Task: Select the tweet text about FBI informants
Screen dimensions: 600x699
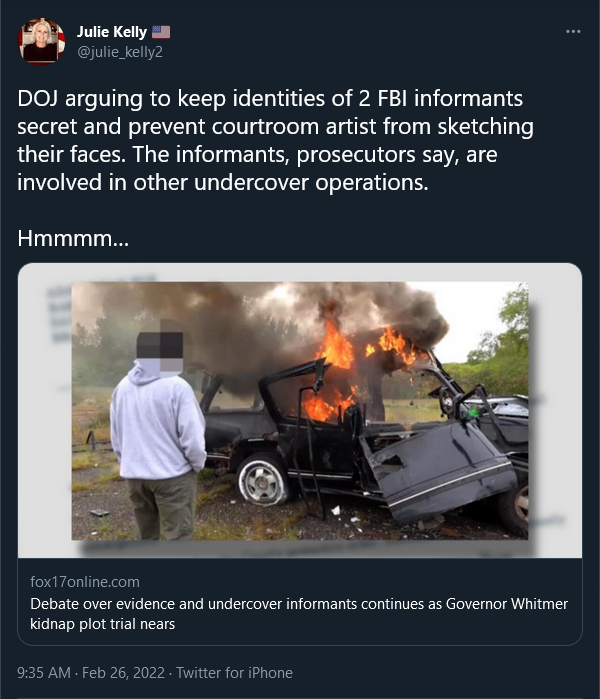Action: (275, 140)
